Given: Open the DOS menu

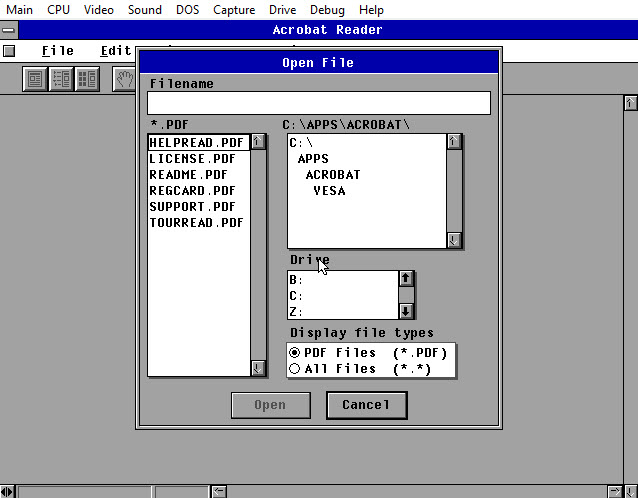Looking at the screenshot, I should (x=188, y=10).
